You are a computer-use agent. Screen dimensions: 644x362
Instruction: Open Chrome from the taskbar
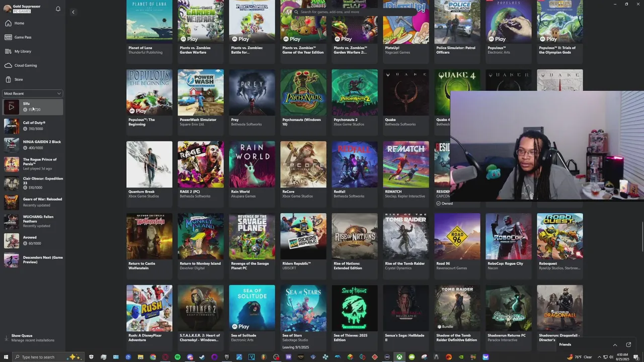153,357
